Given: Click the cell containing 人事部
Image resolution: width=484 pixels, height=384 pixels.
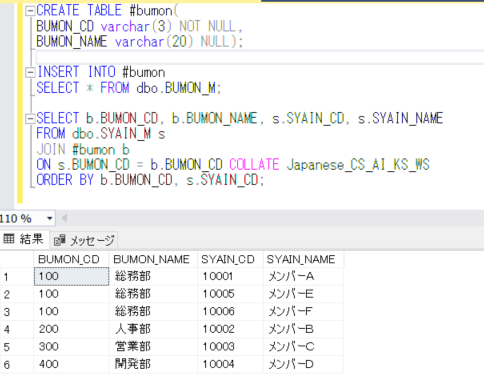Looking at the screenshot, I should (x=153, y=329).
